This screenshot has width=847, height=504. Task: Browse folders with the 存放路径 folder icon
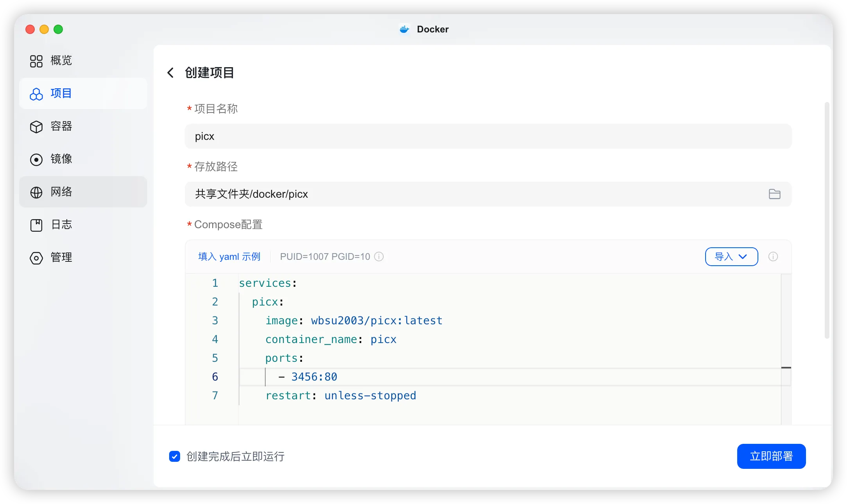(774, 194)
